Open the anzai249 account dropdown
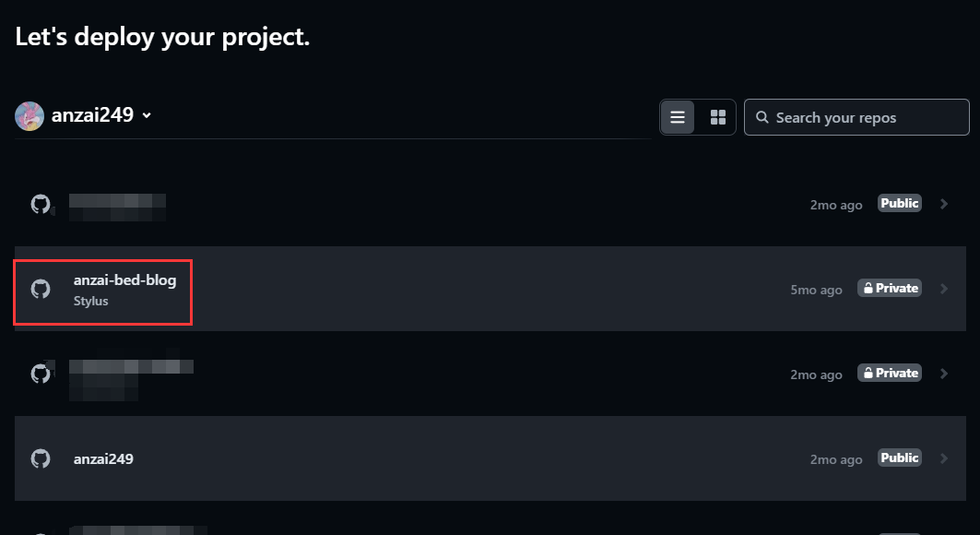 (147, 116)
